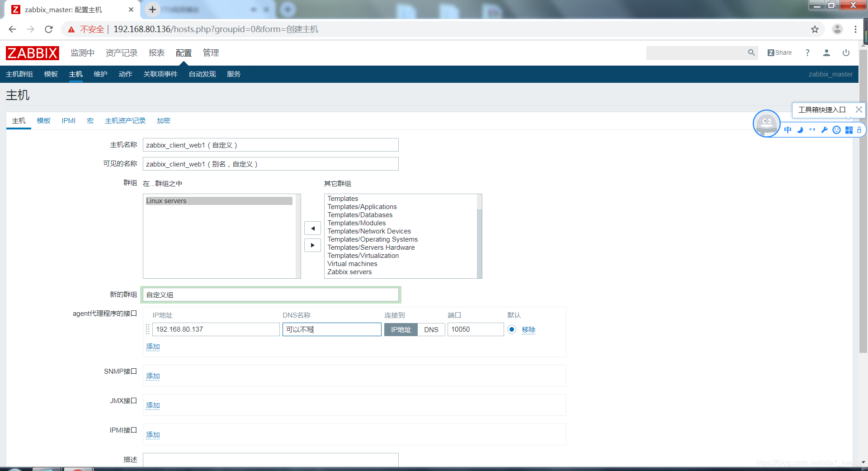Switch to the 宏 form tab

tap(90, 121)
